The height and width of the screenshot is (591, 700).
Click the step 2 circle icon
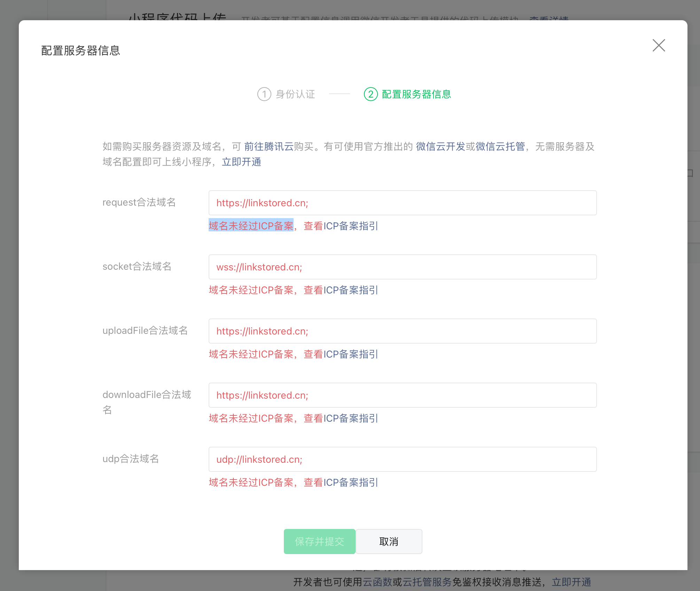[371, 94]
